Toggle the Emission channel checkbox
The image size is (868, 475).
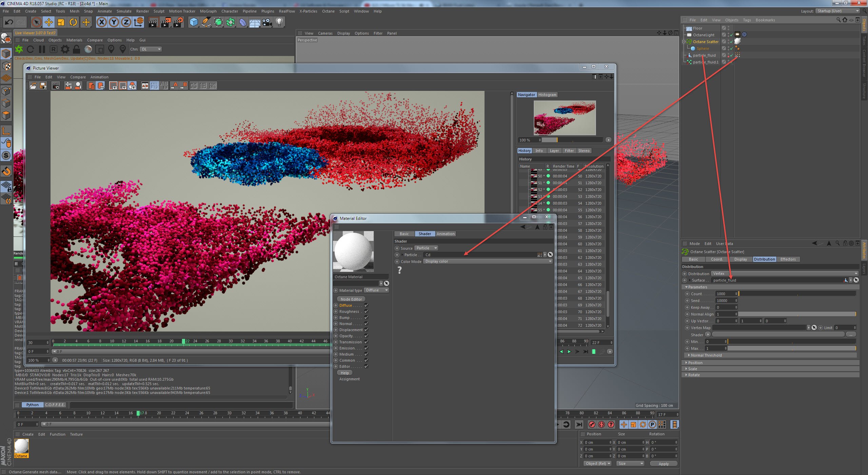(366, 348)
